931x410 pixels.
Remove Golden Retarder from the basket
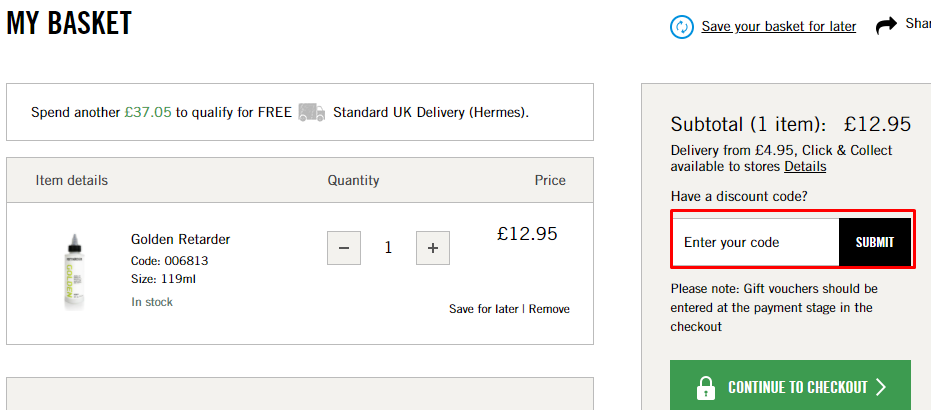coord(549,309)
